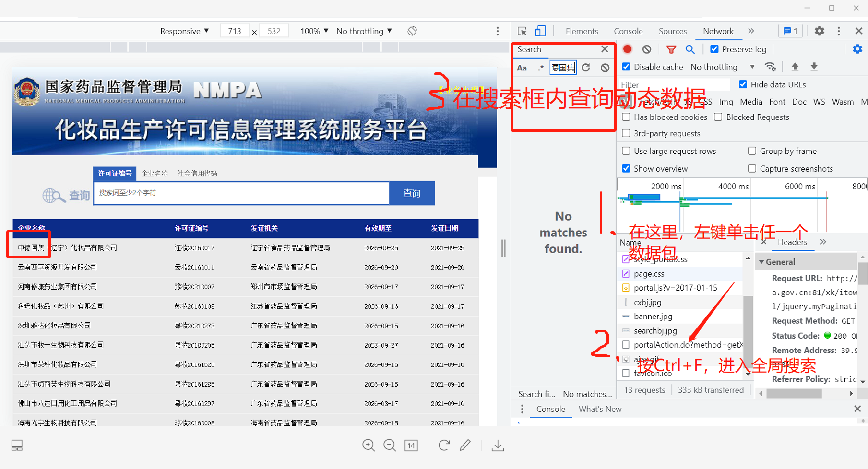
Task: Close the Search sidebar
Action: tap(605, 49)
